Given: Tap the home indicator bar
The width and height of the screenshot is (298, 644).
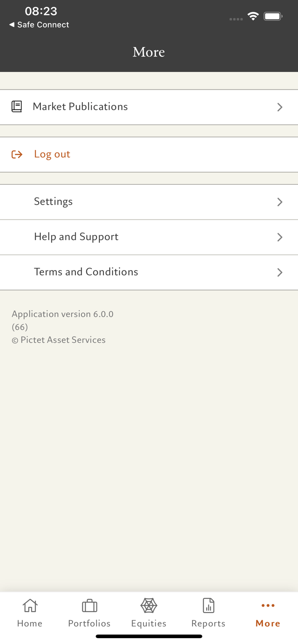Looking at the screenshot, I should click(x=149, y=637).
